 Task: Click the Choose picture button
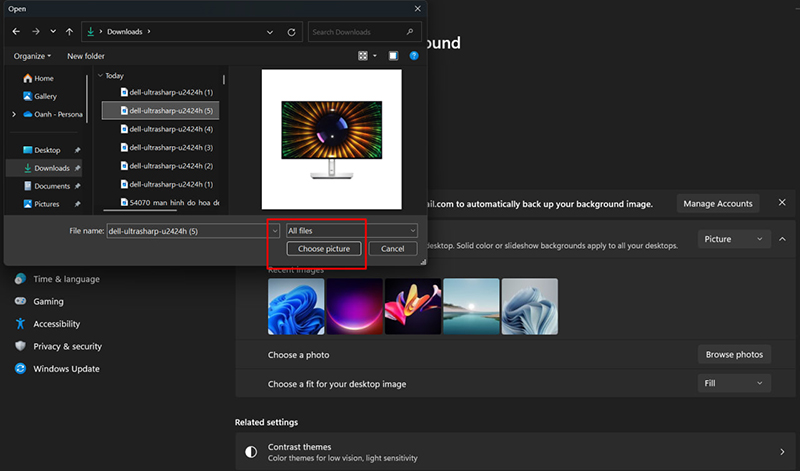click(324, 248)
